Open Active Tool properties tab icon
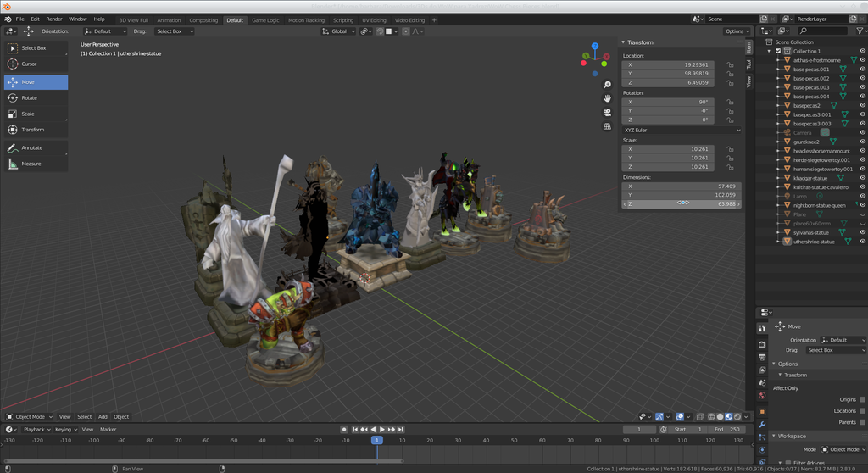Screen dimensions: 868x473 pos(762,328)
